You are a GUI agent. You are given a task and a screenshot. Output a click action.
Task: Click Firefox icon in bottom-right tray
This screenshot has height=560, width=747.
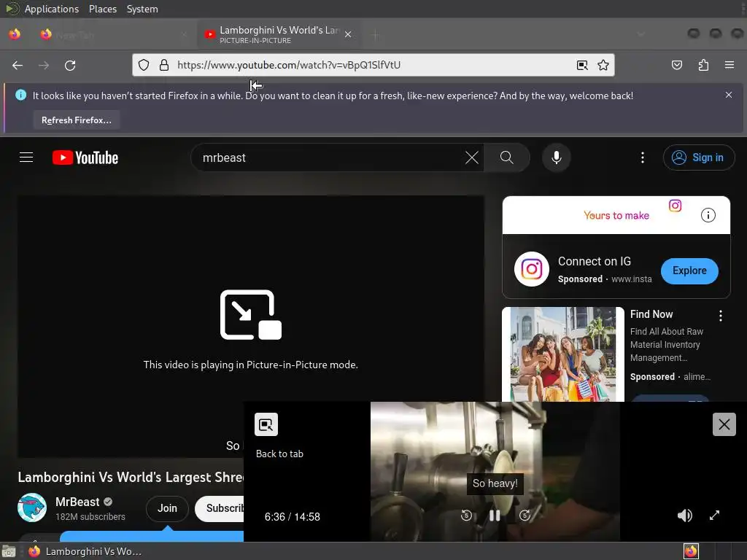pos(691,551)
